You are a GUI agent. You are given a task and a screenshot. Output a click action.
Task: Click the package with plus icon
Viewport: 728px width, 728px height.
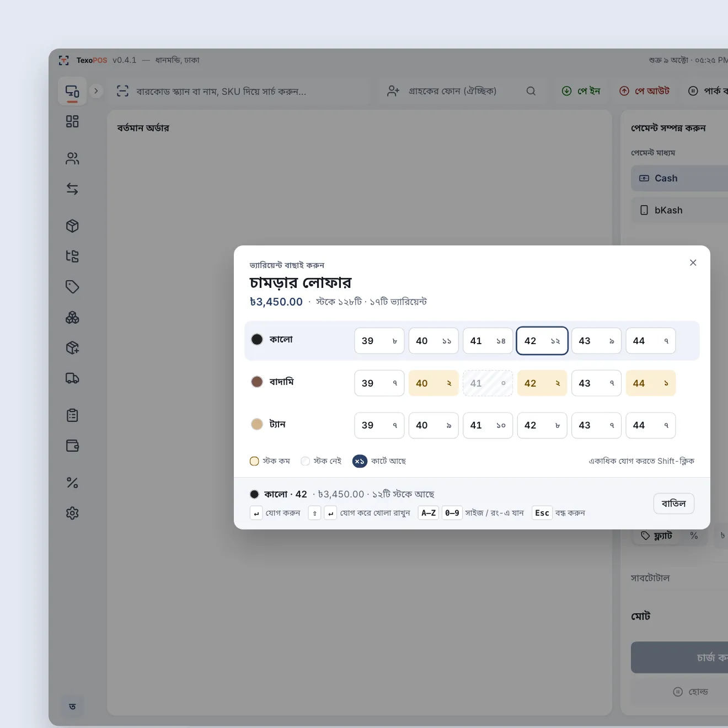[72, 347]
